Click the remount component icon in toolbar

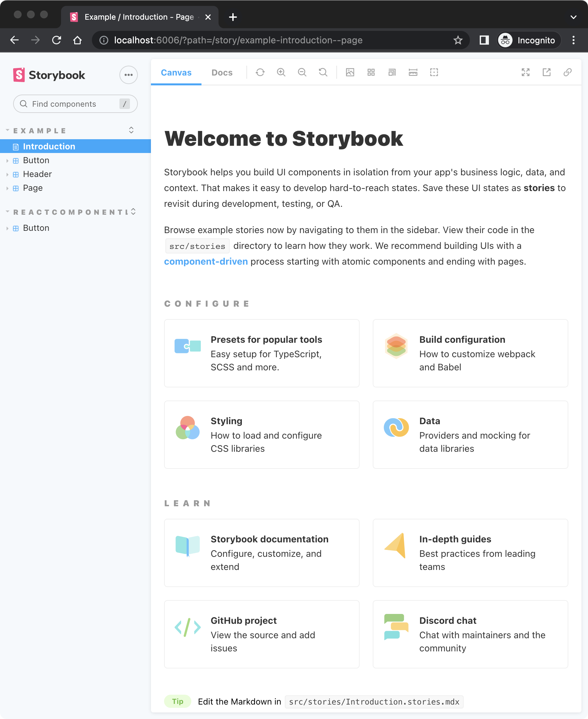(260, 72)
